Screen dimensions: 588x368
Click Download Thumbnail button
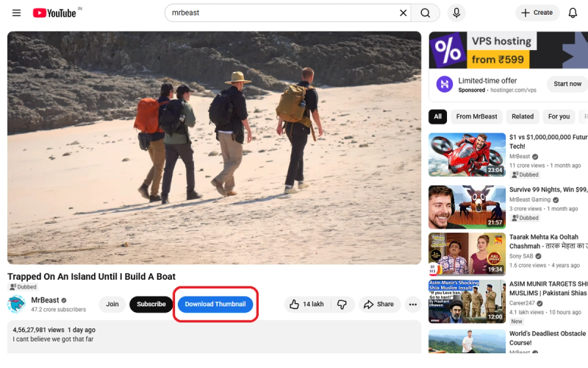click(215, 304)
